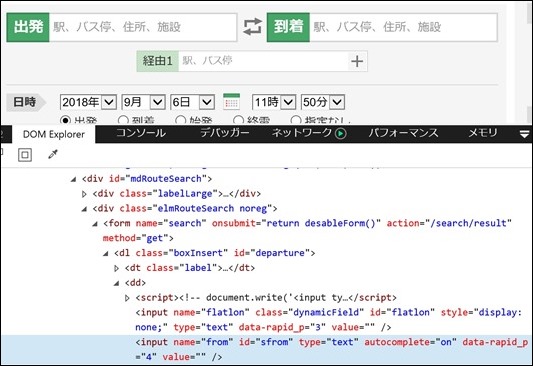533x366 pixels.
Task: Switch to コンソール tab
Action: (x=141, y=133)
